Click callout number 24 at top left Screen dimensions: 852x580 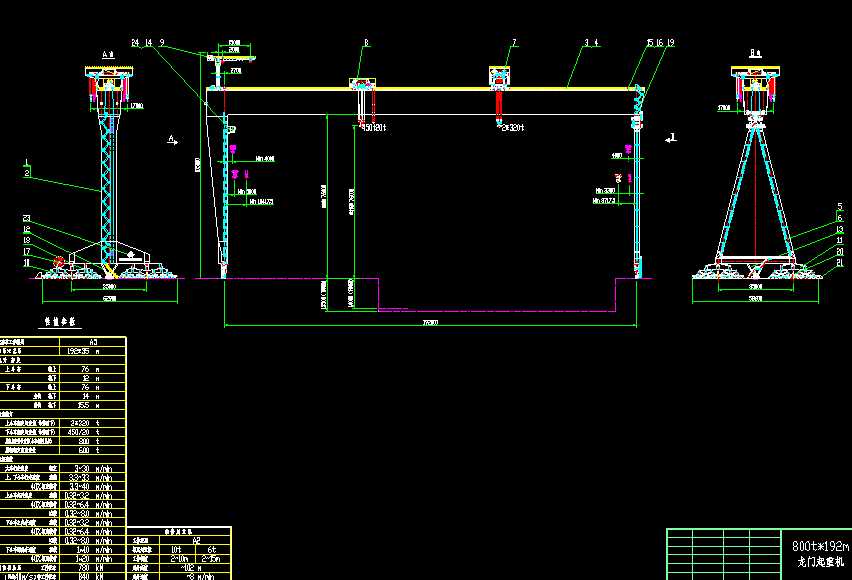(x=134, y=43)
